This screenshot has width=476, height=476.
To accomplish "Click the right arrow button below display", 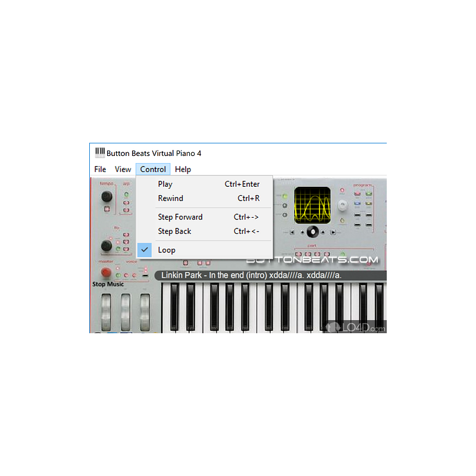I will [x=333, y=232].
